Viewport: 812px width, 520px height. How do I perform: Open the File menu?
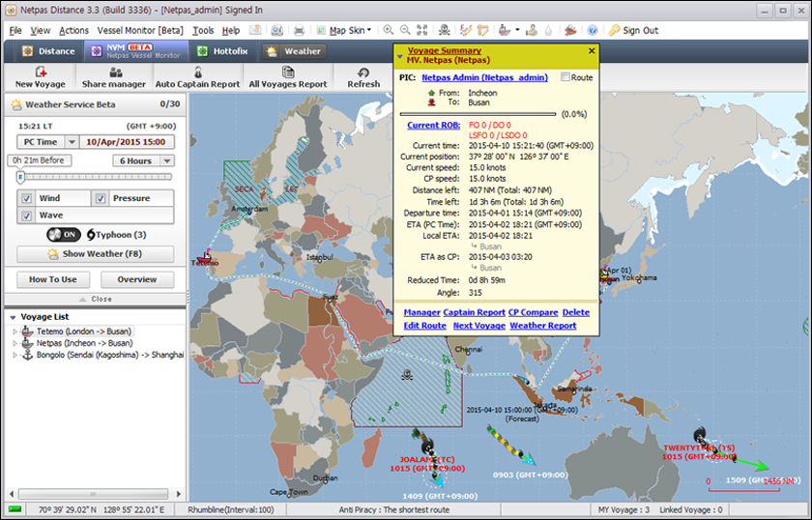pos(15,31)
